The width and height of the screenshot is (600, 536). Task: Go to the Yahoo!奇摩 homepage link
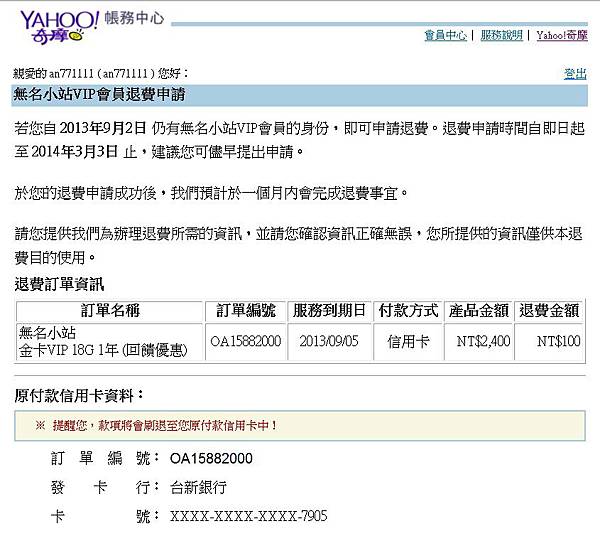[562, 36]
